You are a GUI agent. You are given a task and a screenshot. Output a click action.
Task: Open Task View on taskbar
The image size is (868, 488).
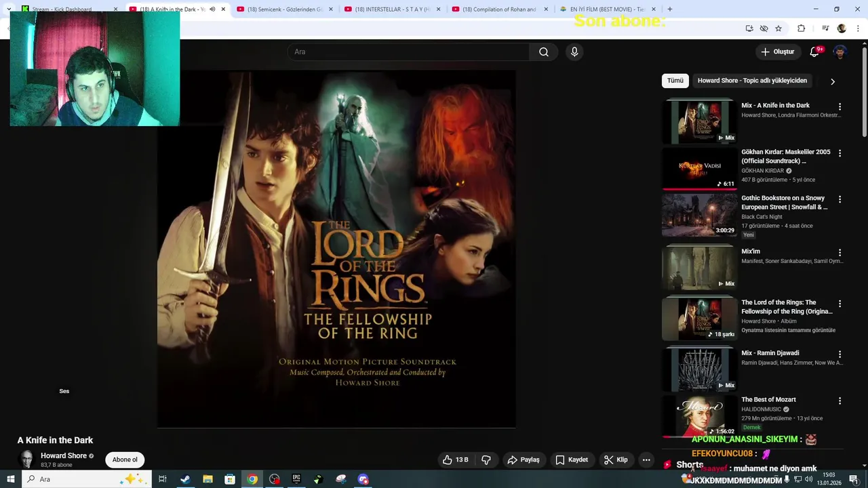pyautogui.click(x=163, y=479)
